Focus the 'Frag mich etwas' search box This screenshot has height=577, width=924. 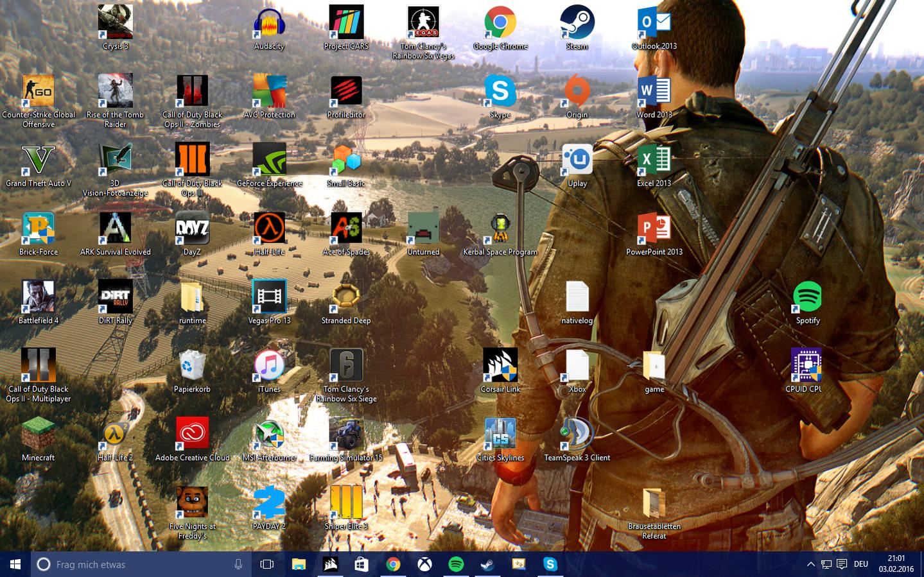pos(141,564)
